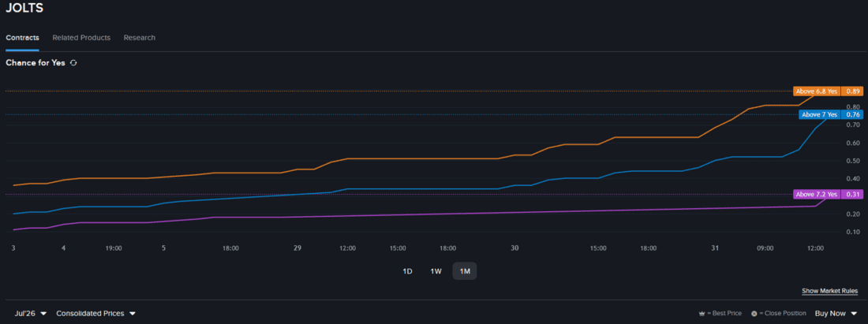Screen dimensions: 868x324
Task: Expand the Jul'26 expiry dropdown
Action: click(x=31, y=314)
